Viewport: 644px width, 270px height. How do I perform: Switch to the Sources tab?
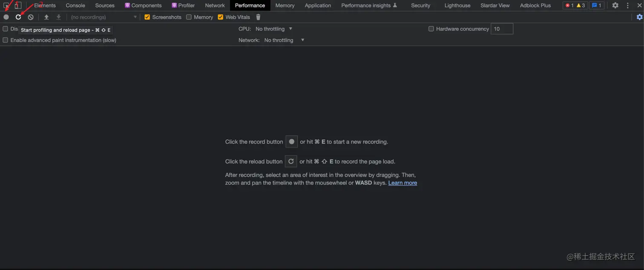pyautogui.click(x=105, y=6)
